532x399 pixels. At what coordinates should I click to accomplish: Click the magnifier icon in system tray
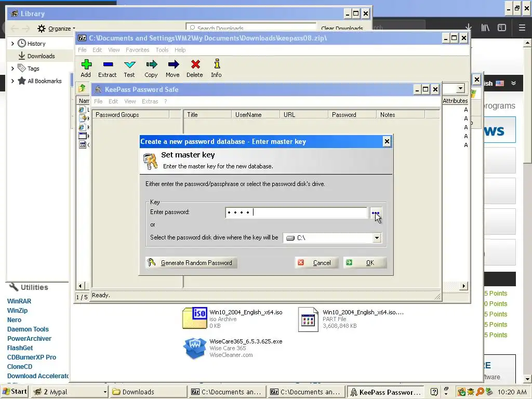(x=480, y=392)
